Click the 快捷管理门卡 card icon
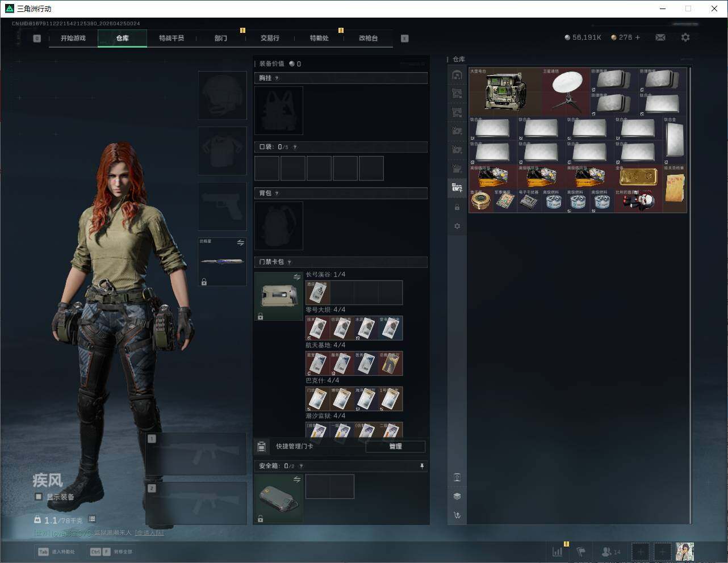 point(262,447)
